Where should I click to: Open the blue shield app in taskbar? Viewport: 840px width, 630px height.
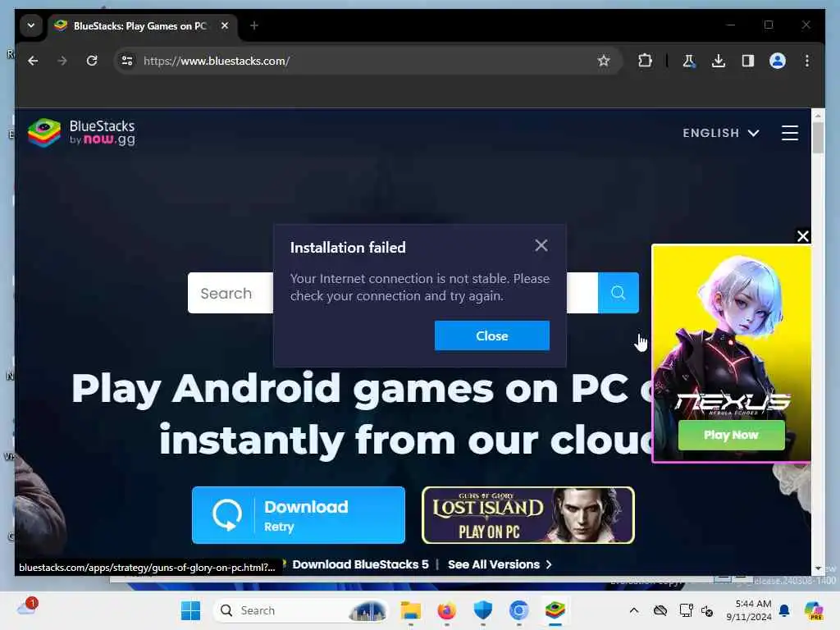pos(482,610)
